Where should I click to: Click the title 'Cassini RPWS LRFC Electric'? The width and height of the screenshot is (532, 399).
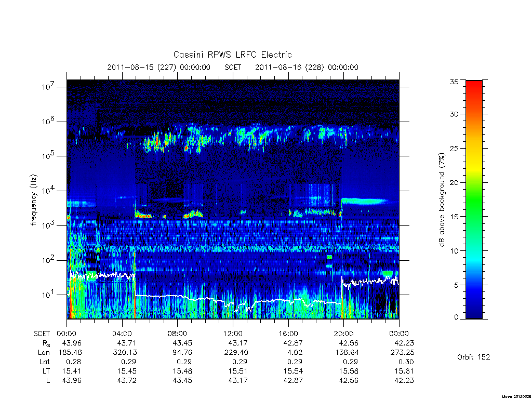click(232, 55)
